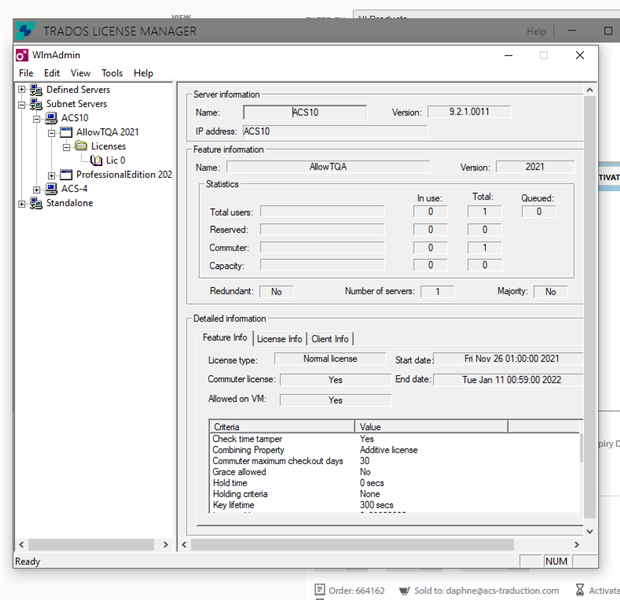Viewport: 620px width, 600px height.
Task: Click the WlmAdmin app icon in title bar
Action: click(22, 55)
